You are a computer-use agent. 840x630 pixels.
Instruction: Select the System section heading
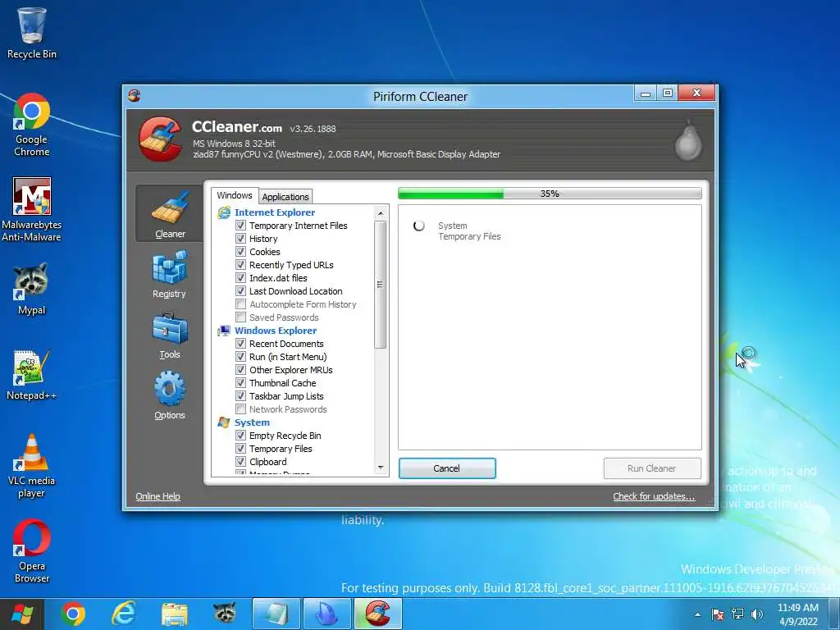point(252,422)
